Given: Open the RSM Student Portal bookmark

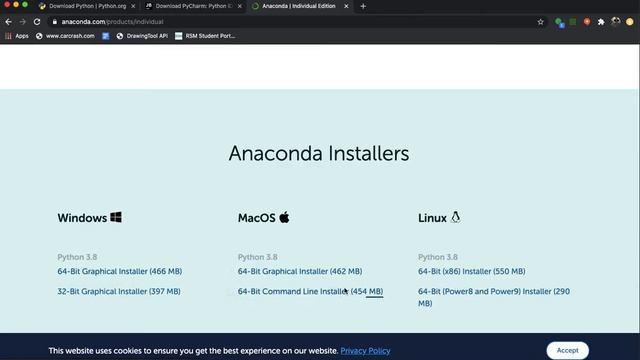Looking at the screenshot, I should (x=205, y=36).
